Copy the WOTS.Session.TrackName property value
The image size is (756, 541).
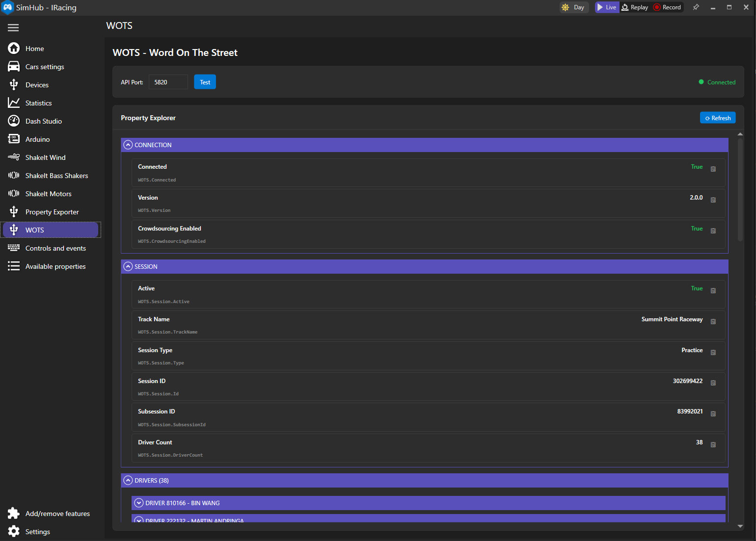(713, 322)
